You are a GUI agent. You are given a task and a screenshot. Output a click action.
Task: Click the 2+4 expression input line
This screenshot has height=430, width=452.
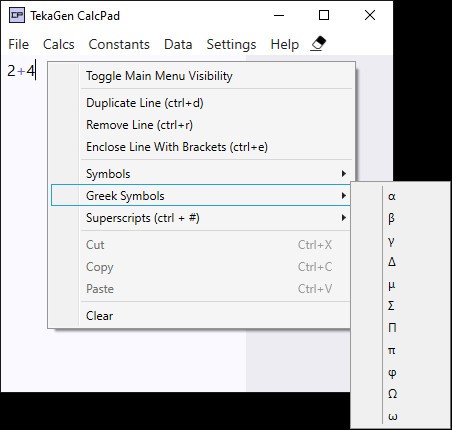(21, 71)
